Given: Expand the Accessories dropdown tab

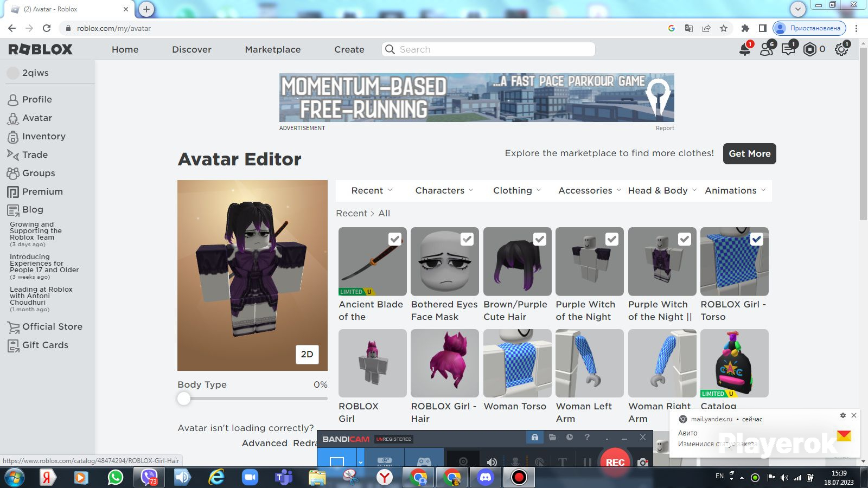Looking at the screenshot, I should [590, 190].
